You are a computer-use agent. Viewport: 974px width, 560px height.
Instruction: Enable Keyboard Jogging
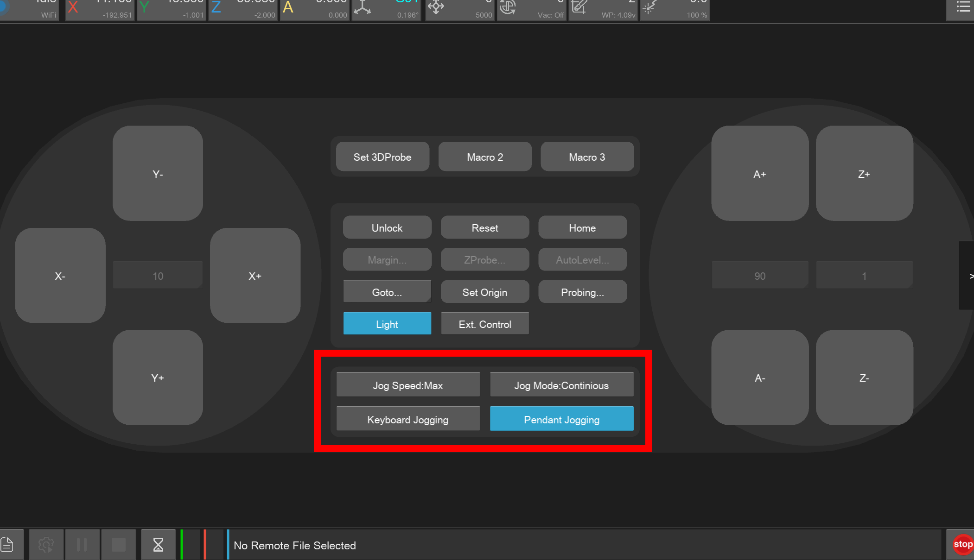click(x=407, y=419)
